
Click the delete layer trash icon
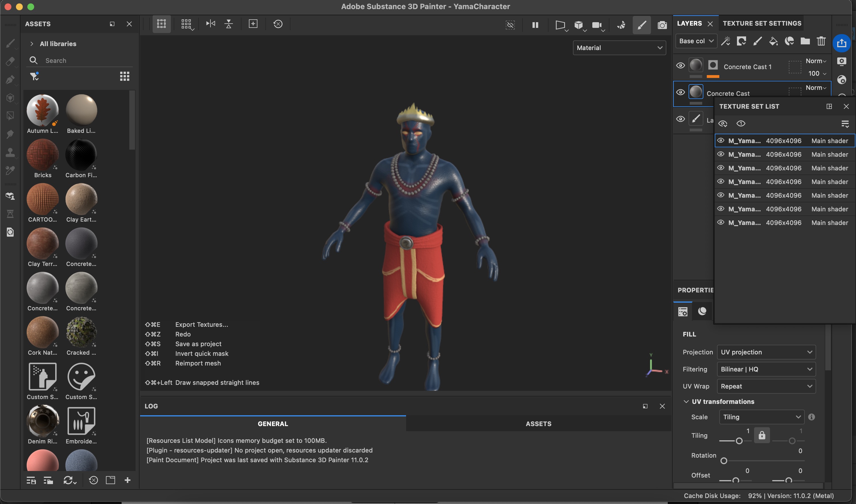pyautogui.click(x=821, y=42)
